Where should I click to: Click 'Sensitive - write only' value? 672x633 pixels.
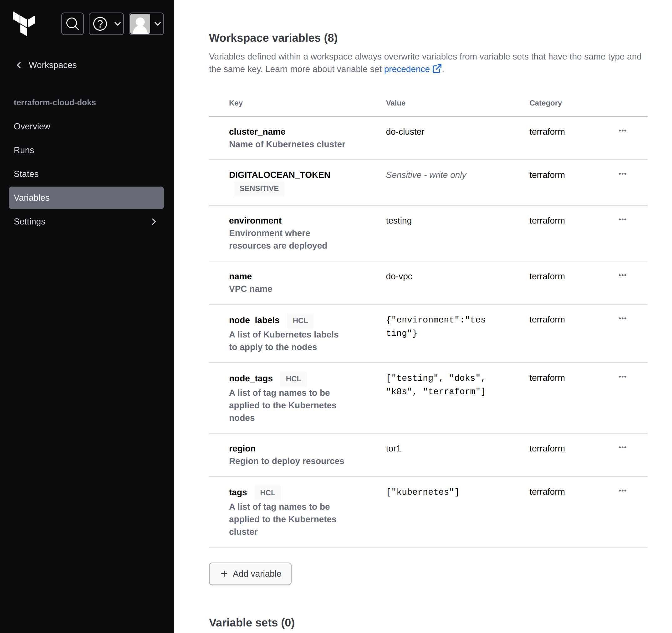pos(426,175)
